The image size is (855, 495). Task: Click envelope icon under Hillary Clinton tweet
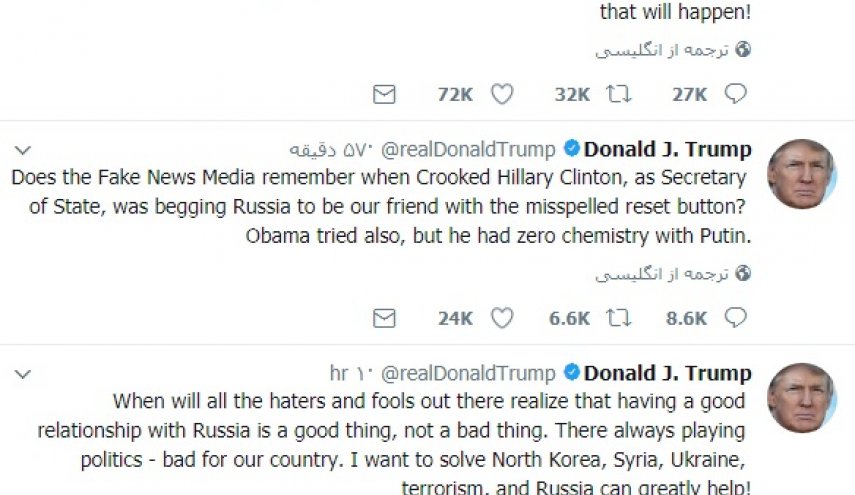(384, 319)
